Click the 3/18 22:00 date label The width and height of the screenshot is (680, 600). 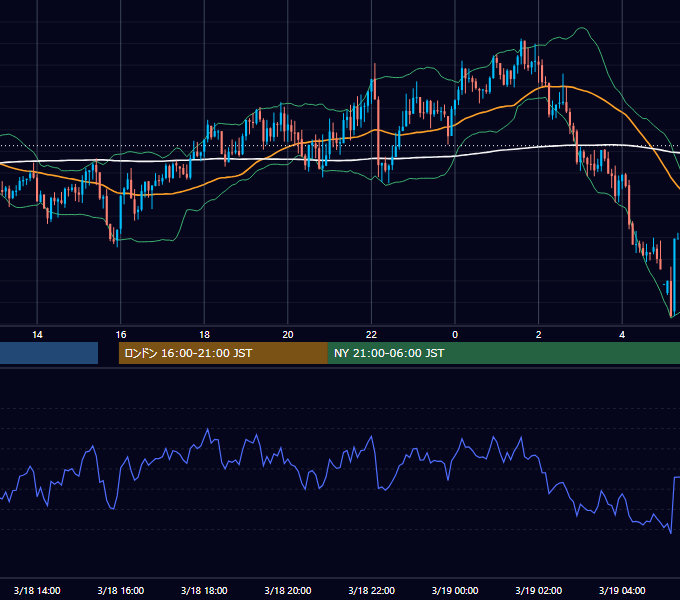pyautogui.click(x=371, y=590)
